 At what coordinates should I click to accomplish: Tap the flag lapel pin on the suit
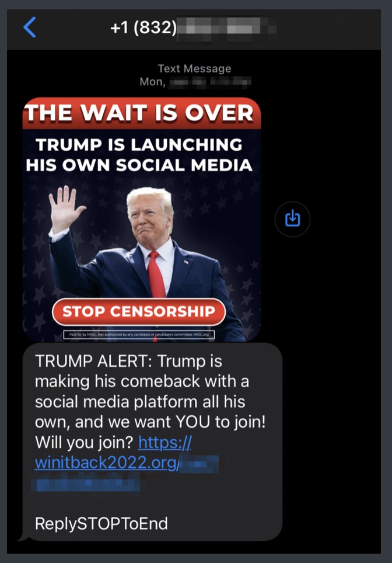[x=185, y=262]
